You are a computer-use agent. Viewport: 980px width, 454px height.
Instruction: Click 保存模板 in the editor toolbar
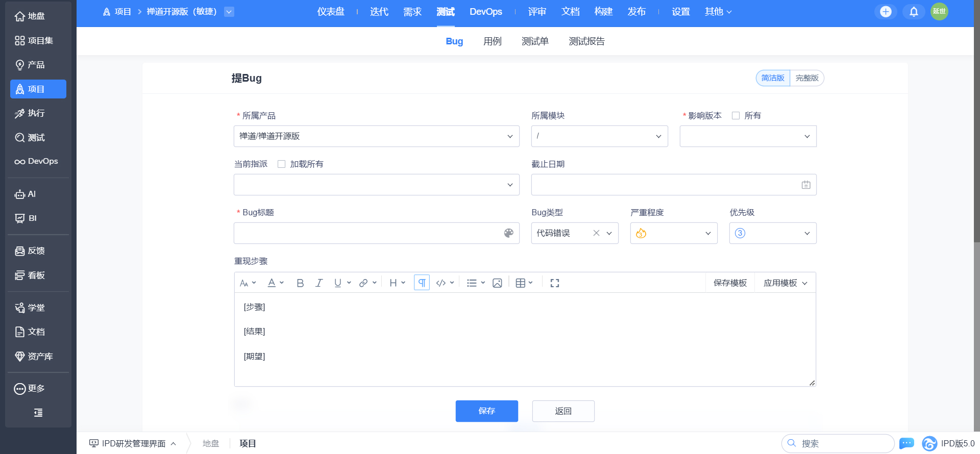coord(730,283)
